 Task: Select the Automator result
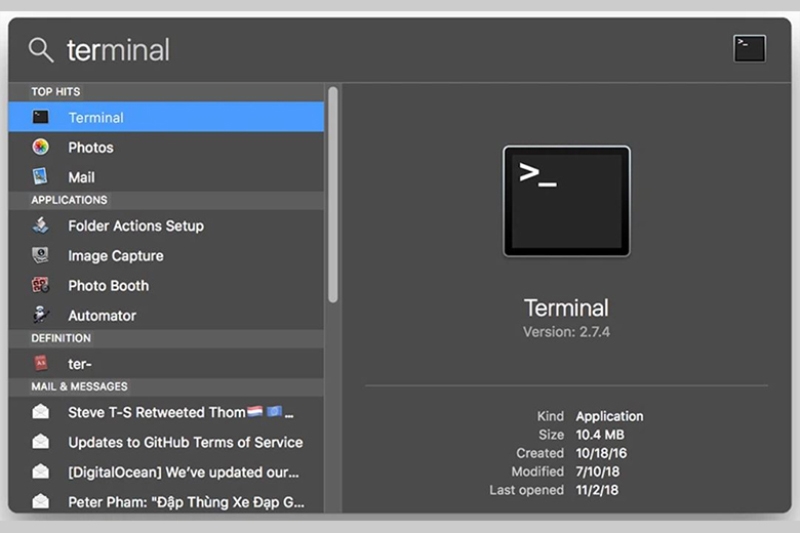[166, 315]
